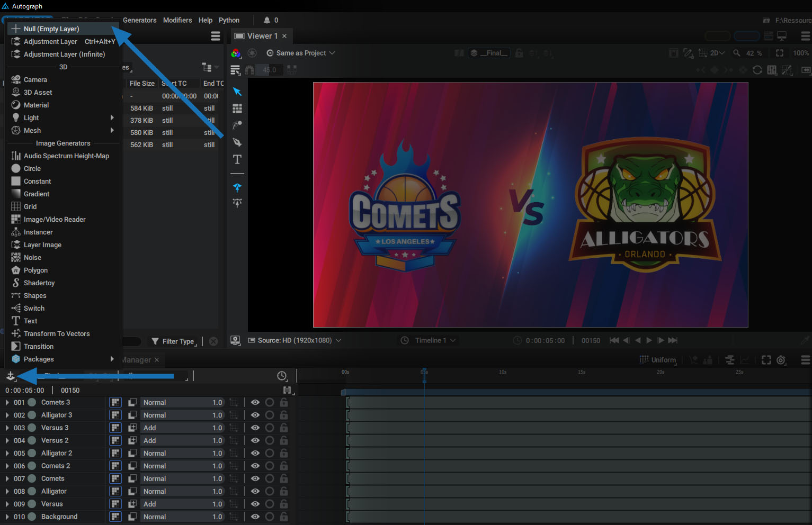This screenshot has width=812, height=525.
Task: Open the Generators menu
Action: (x=140, y=20)
